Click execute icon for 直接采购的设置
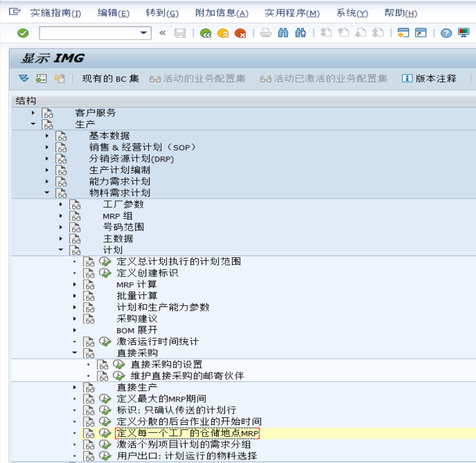The width and height of the screenshot is (476, 463). pyautogui.click(x=119, y=364)
